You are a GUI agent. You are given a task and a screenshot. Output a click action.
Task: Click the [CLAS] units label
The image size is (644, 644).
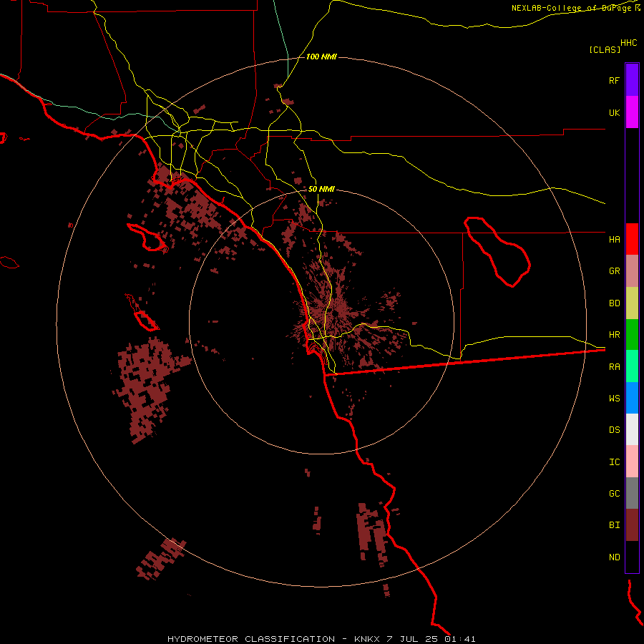(x=605, y=49)
